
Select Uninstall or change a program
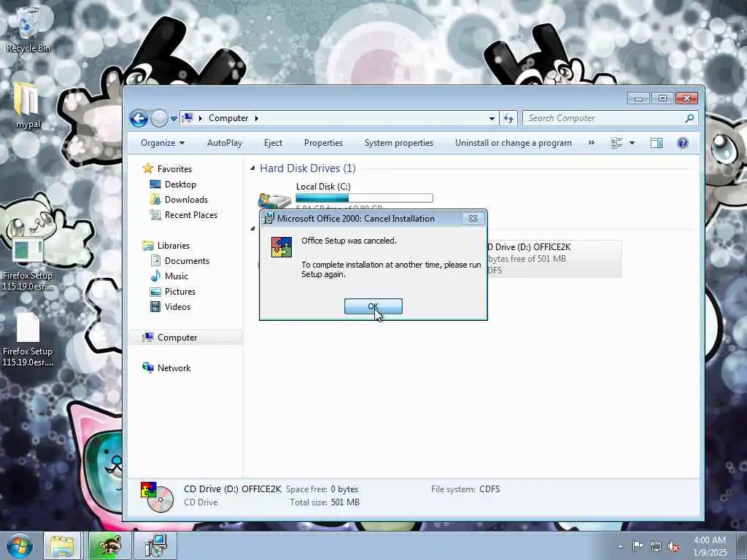point(513,143)
